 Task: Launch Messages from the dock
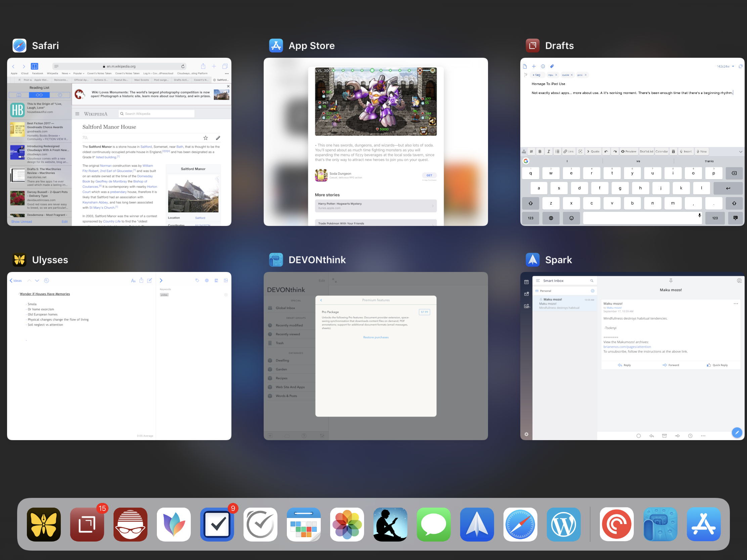pos(433,524)
